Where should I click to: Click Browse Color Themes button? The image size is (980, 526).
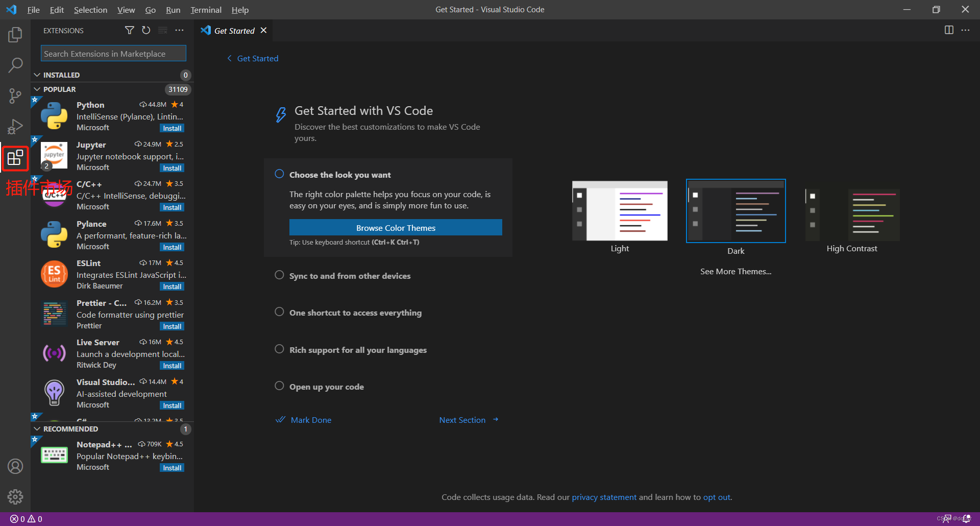(x=396, y=228)
